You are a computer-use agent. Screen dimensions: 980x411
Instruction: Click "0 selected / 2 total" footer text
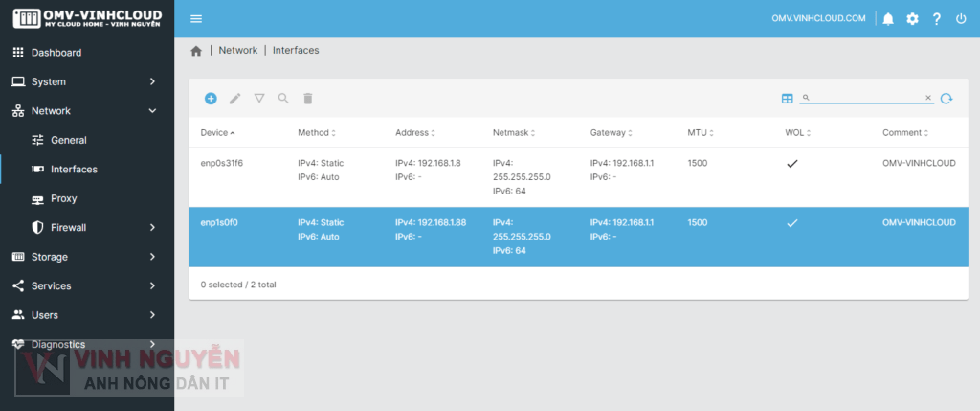coord(238,285)
